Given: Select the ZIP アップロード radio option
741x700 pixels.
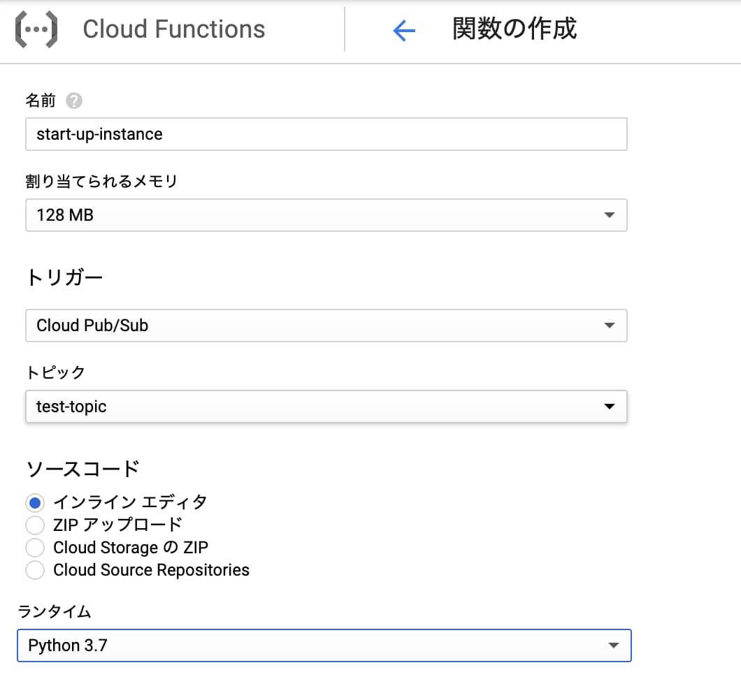Looking at the screenshot, I should (x=35, y=525).
